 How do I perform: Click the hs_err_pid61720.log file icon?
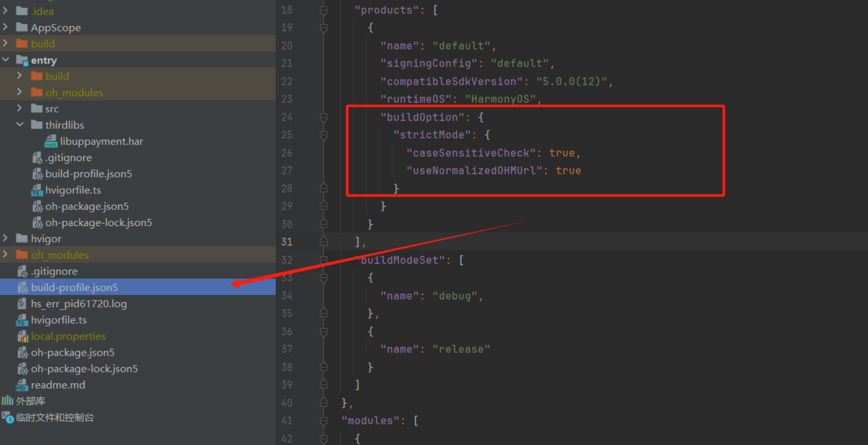(x=22, y=304)
